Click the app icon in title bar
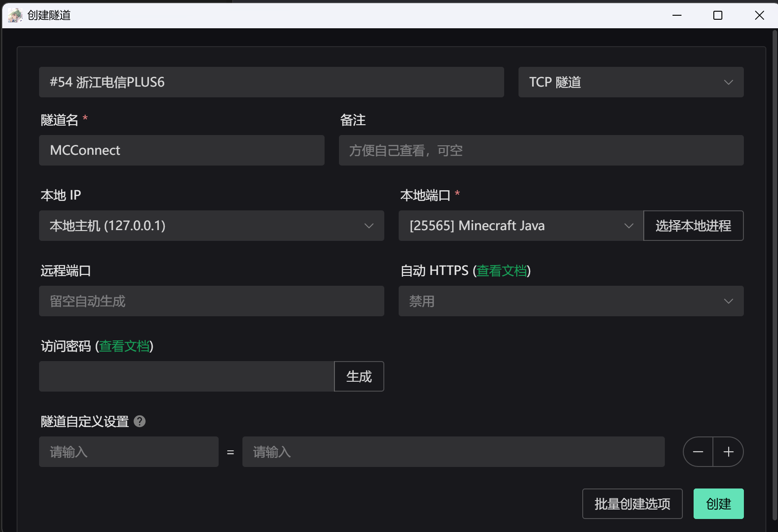 coord(15,15)
